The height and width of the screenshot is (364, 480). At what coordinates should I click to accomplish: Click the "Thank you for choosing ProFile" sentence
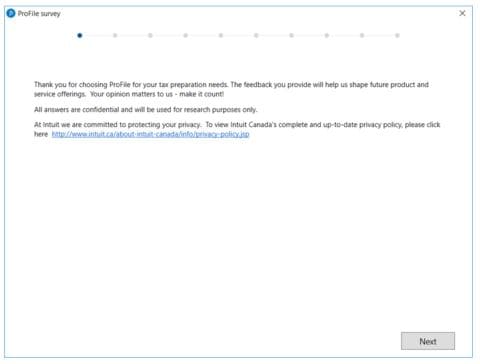point(131,85)
